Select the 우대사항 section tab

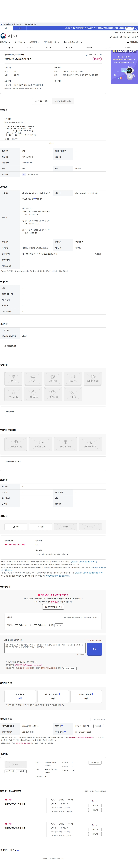[49, 48]
